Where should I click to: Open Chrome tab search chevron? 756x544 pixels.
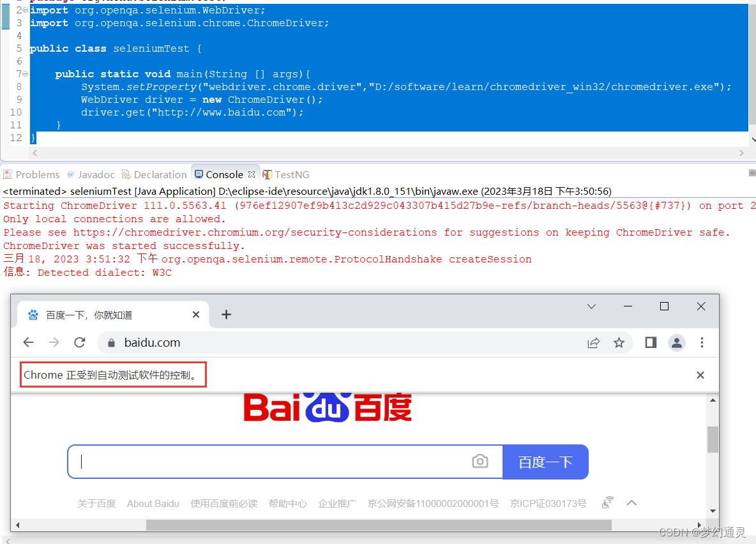click(592, 306)
